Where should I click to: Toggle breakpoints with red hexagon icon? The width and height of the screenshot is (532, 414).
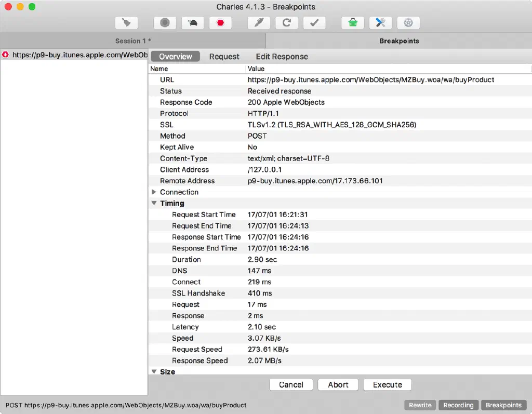[x=220, y=23]
